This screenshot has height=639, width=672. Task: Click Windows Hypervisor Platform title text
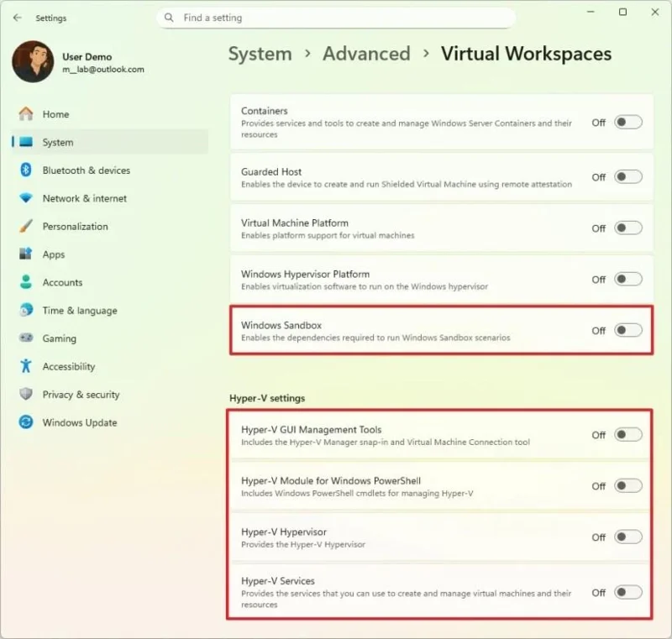(305, 274)
